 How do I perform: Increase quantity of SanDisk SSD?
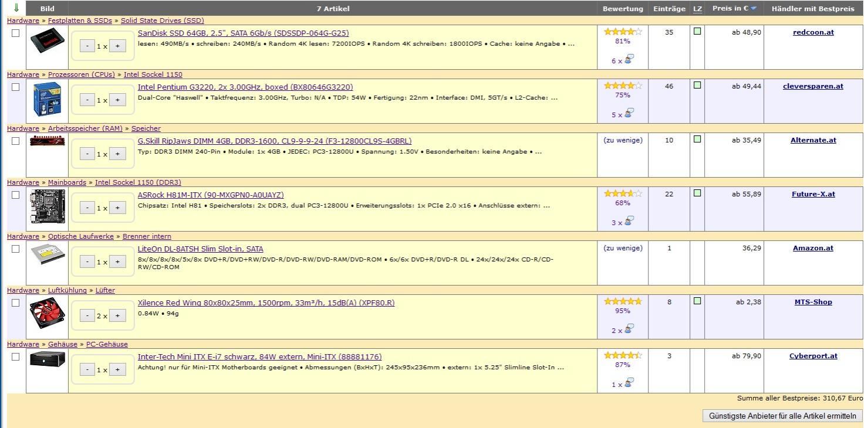[x=117, y=46]
